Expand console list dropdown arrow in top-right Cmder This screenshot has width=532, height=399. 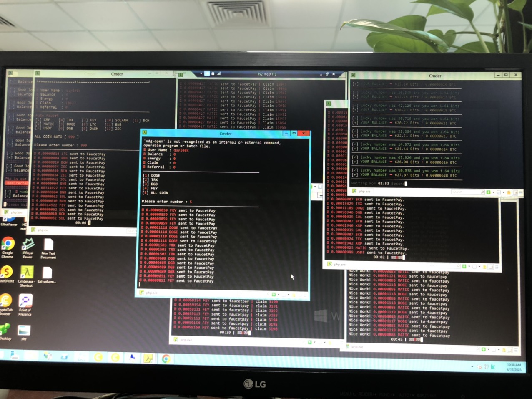503,192
